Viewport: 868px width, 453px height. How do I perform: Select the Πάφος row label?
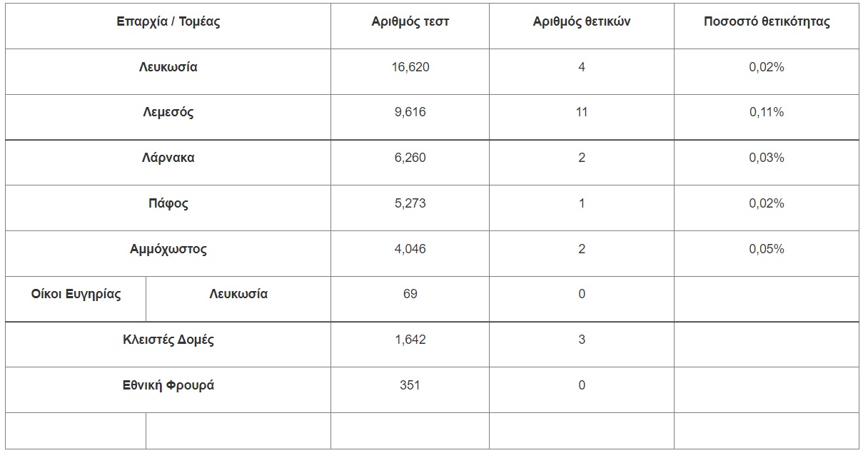168,203
